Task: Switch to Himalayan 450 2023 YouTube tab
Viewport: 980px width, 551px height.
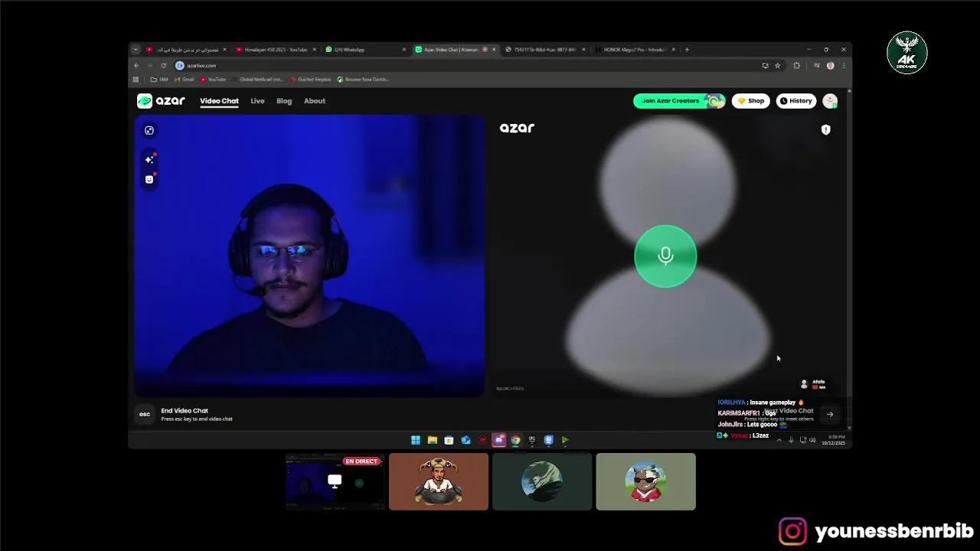Action: tap(276, 50)
